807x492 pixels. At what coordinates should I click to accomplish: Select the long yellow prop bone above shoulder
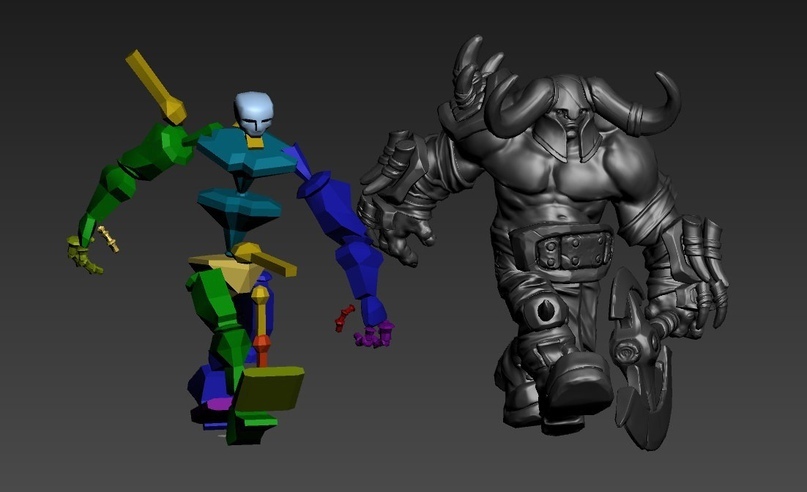pyautogui.click(x=156, y=87)
